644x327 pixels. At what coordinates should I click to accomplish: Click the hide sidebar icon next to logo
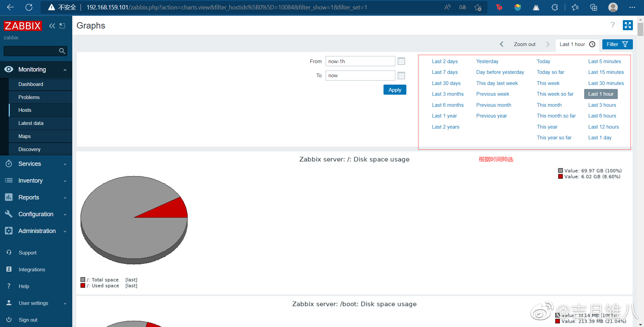click(62, 26)
